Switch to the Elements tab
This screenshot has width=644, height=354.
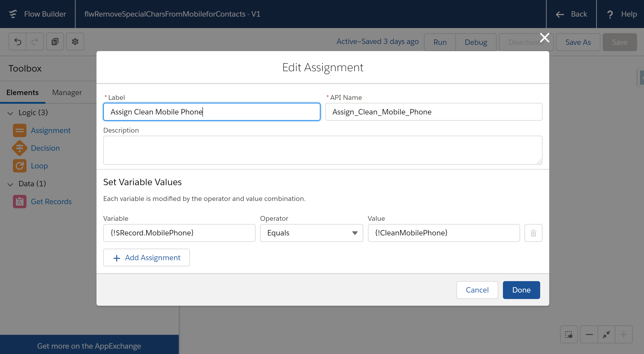pos(22,92)
